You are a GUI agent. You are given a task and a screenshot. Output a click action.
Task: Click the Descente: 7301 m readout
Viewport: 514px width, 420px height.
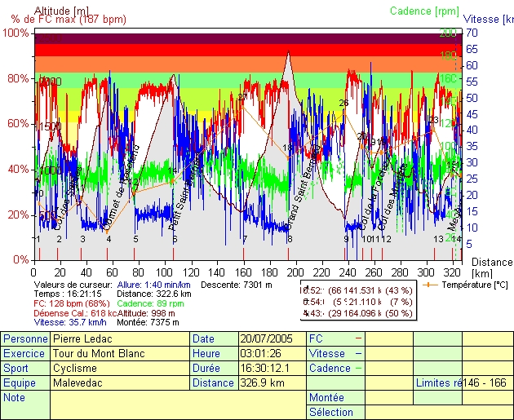point(237,285)
